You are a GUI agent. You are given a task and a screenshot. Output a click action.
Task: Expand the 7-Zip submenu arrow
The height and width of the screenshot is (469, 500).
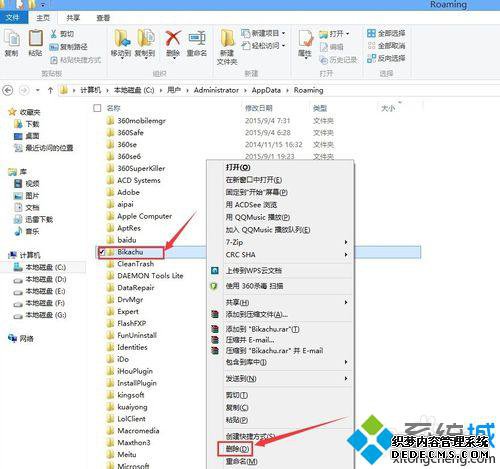click(346, 242)
